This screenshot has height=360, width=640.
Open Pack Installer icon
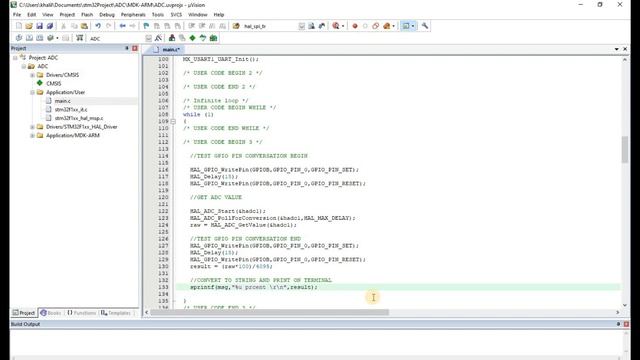(213, 38)
